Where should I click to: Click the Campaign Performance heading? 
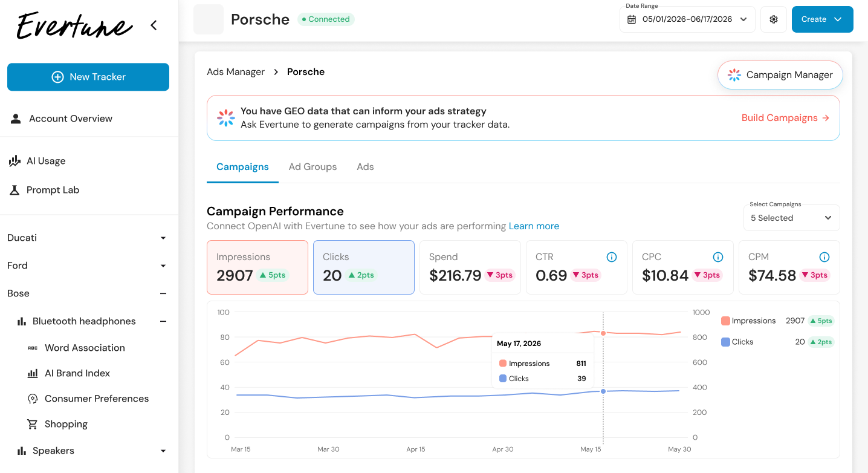point(275,211)
